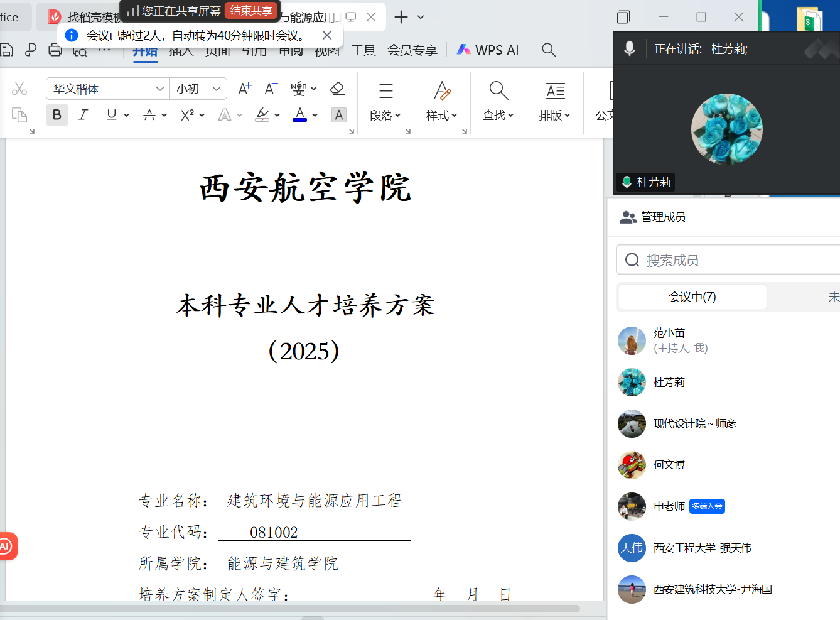Open the 会员专享 menu tab
Viewport: 840px width, 620px height.
tap(412, 50)
